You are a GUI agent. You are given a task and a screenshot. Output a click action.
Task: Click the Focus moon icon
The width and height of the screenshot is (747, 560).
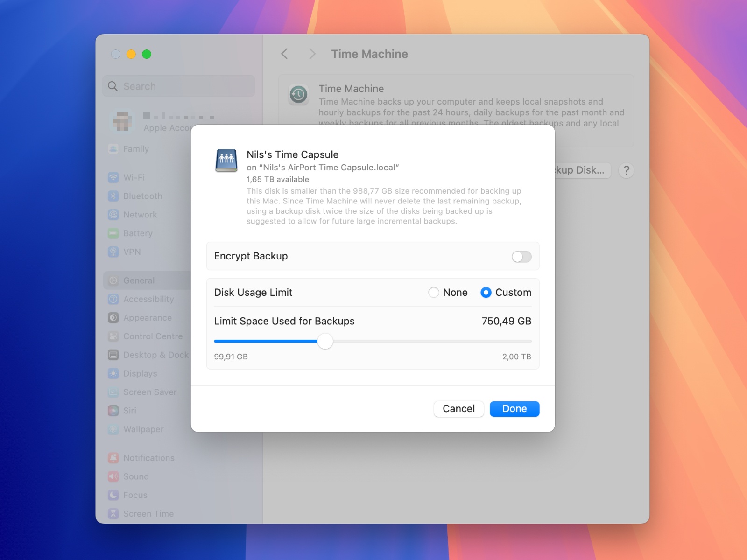(x=113, y=495)
